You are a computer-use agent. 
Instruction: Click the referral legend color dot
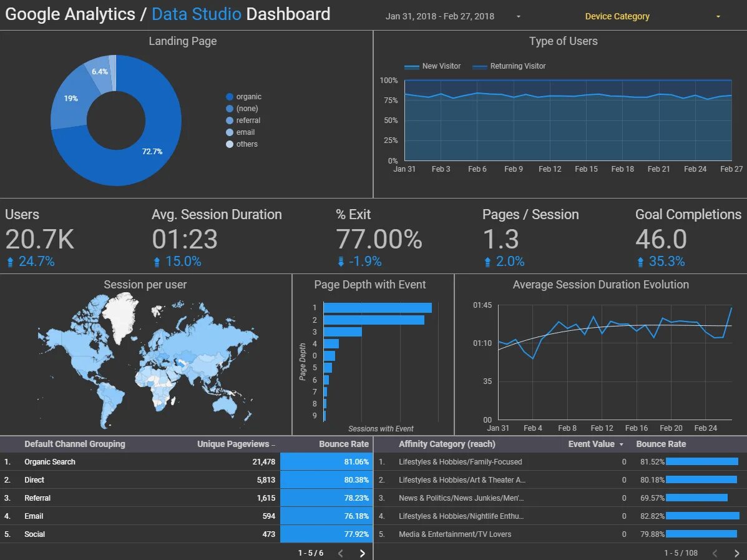click(x=230, y=120)
